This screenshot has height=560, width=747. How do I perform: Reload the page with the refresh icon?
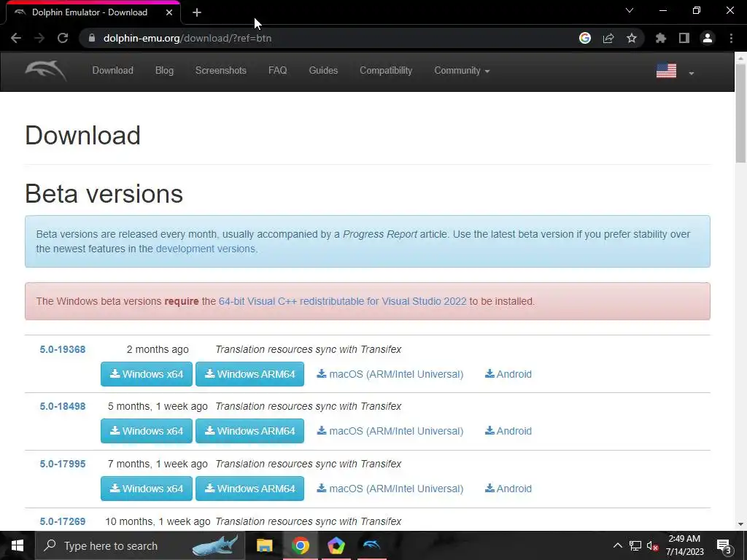click(63, 38)
